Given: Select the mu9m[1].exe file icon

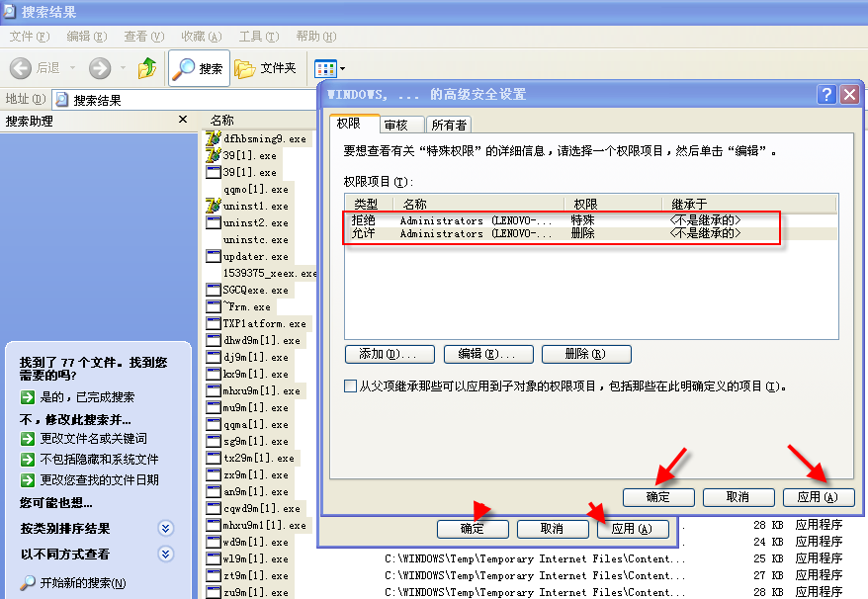Looking at the screenshot, I should [214, 407].
